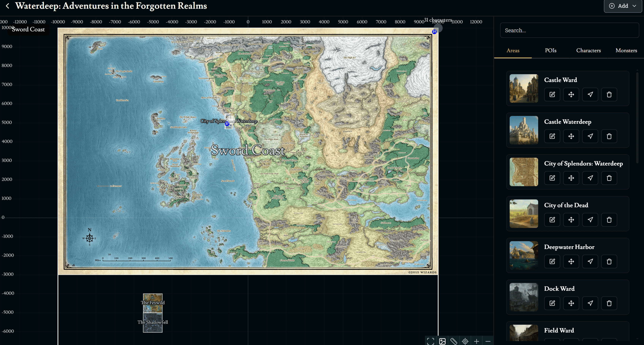Edit the Deepwater Harbor area
The image size is (644, 345).
552,261
